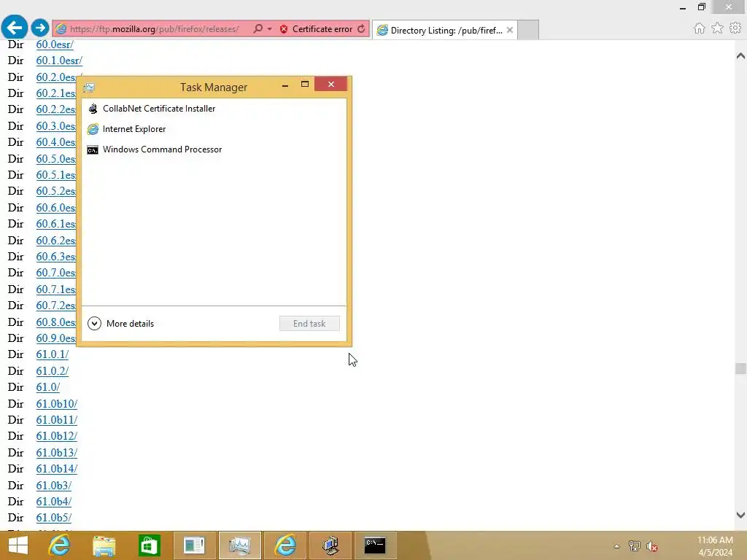This screenshot has height=560, width=747.
Task: Open the 60.9.0esr directory link
Action: click(x=56, y=338)
